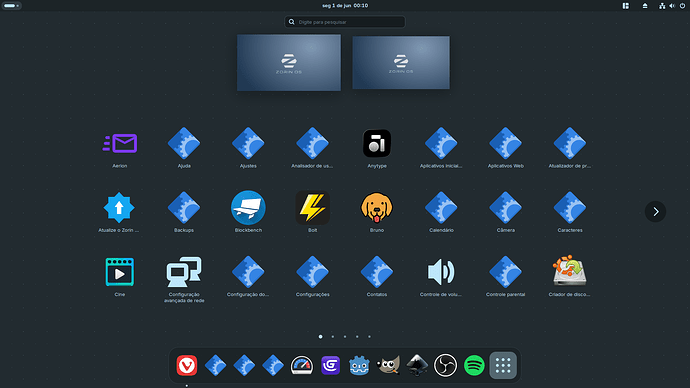Toggle the show applications grid button
The width and height of the screenshot is (690, 388).
(503, 365)
